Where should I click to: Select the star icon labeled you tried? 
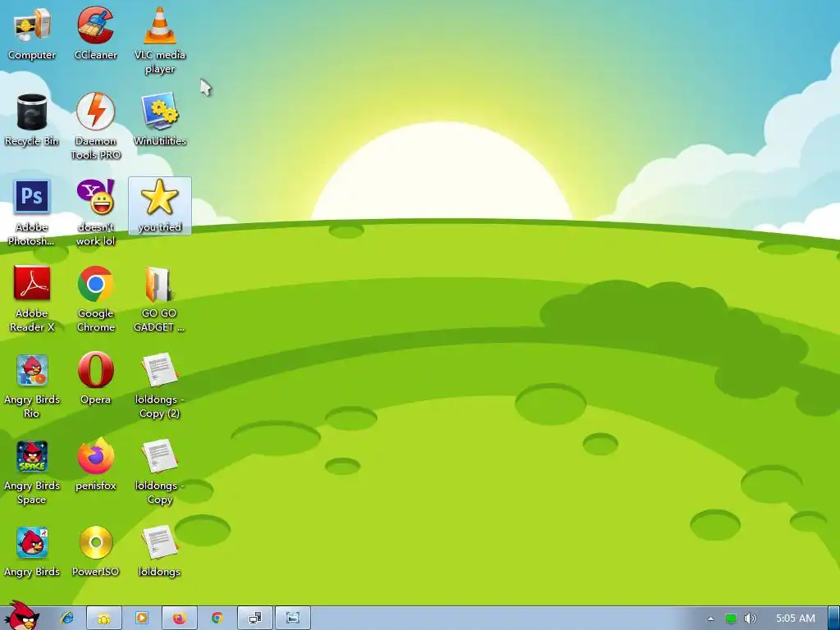160,206
